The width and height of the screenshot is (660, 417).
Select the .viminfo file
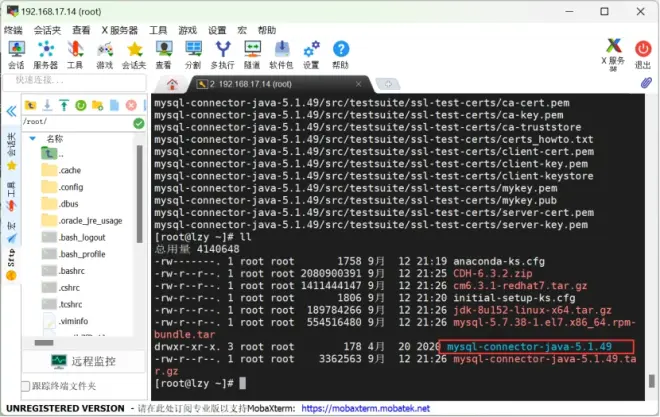pyautogui.click(x=65, y=321)
